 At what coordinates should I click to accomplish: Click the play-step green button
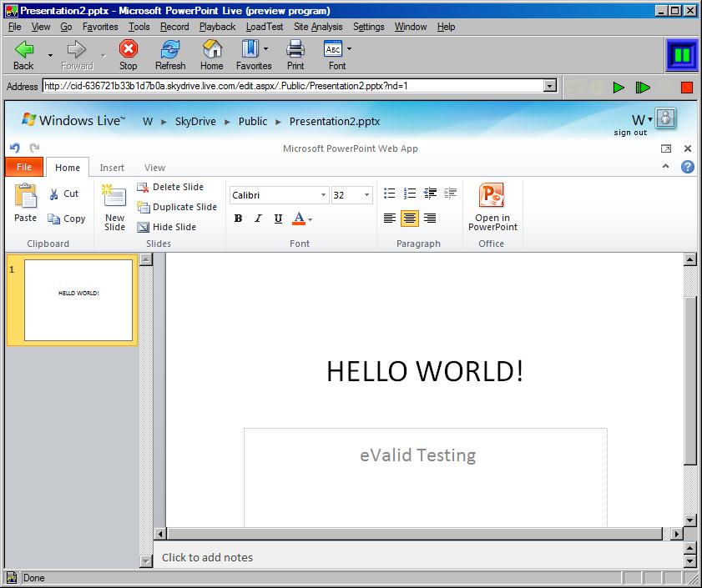643,88
